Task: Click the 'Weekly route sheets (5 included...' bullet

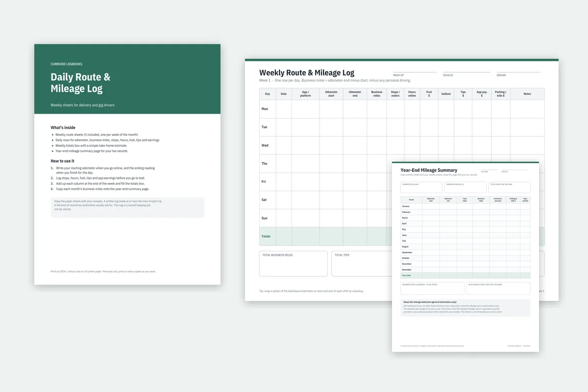Action: (x=97, y=134)
